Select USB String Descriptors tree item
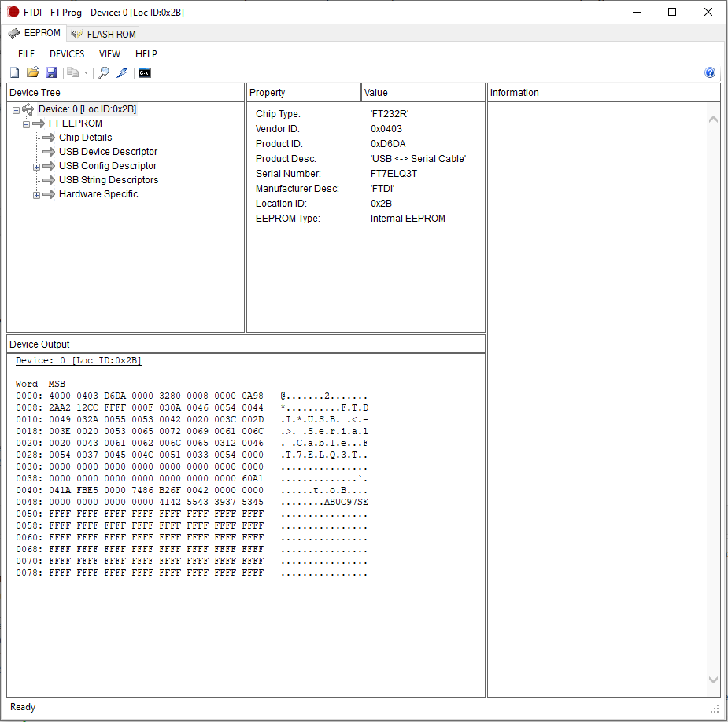Viewport: 728px width, 722px height. [x=109, y=180]
